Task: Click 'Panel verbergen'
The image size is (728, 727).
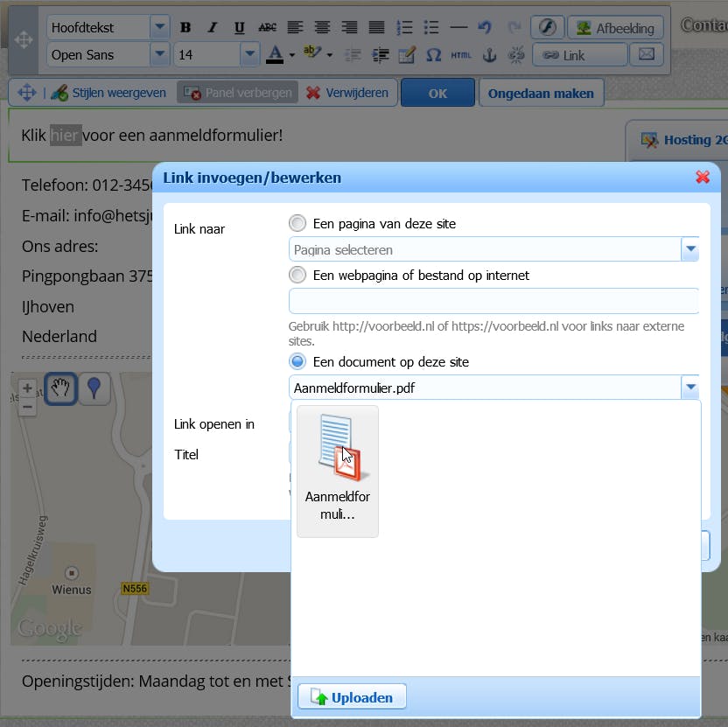Action: [x=238, y=93]
